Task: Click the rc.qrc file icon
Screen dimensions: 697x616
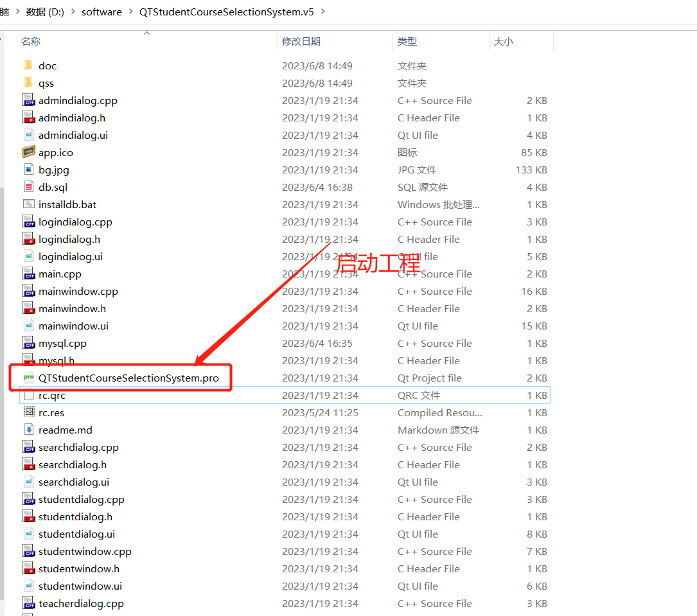Action: (x=29, y=394)
